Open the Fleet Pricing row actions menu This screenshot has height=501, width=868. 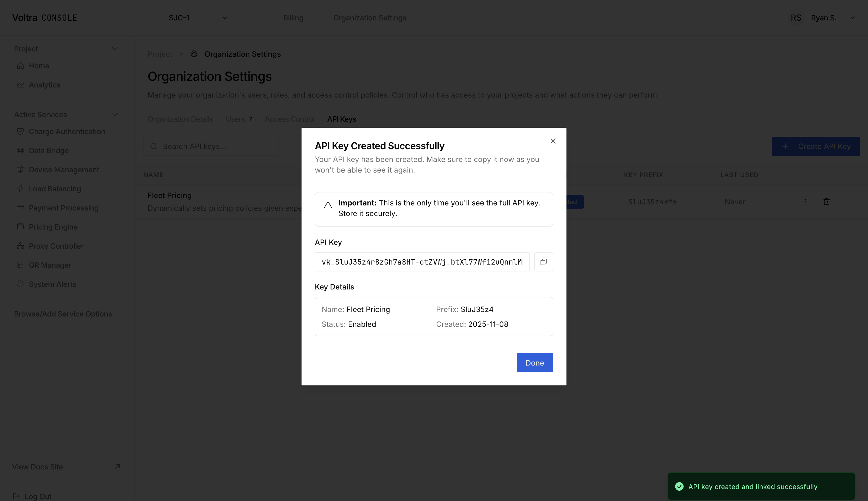[x=805, y=202]
